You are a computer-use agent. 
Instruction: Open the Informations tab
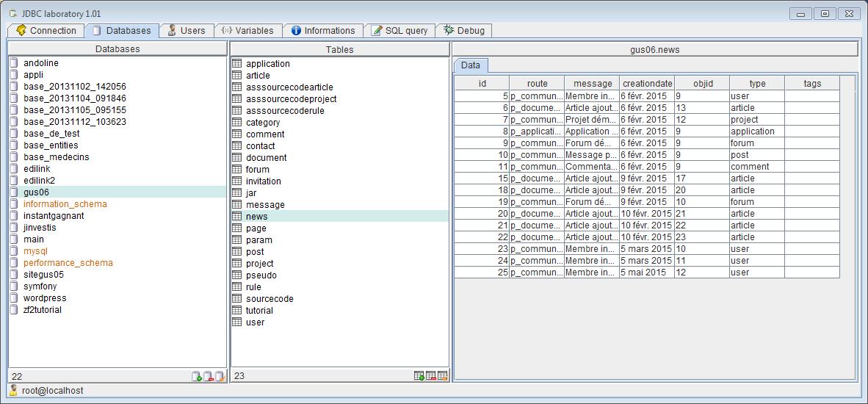tap(322, 30)
